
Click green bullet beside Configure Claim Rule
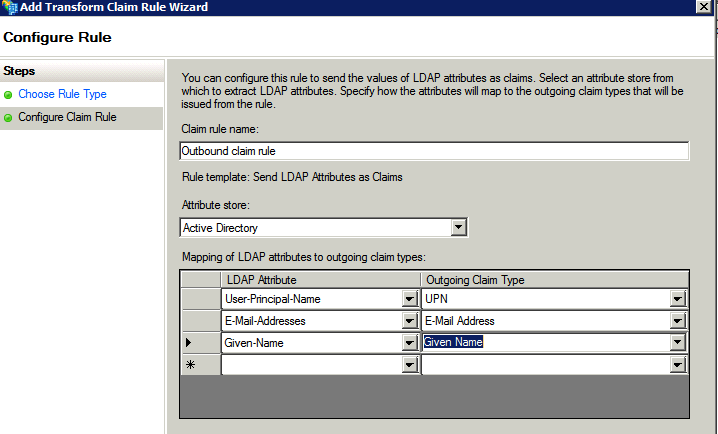coord(9,118)
